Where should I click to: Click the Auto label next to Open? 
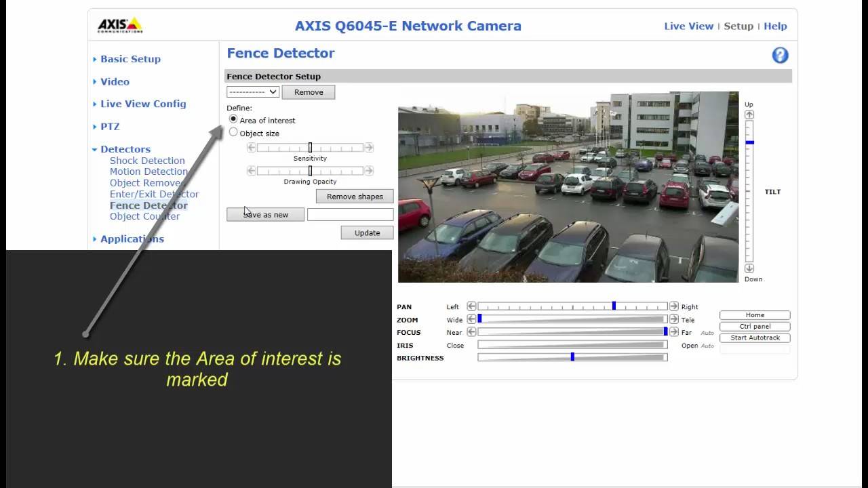pyautogui.click(x=707, y=346)
